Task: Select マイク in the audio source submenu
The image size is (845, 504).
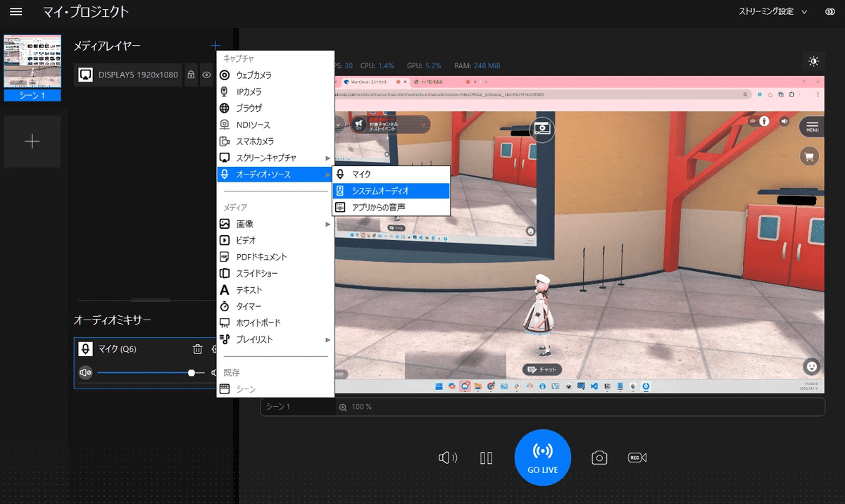Action: click(x=391, y=174)
